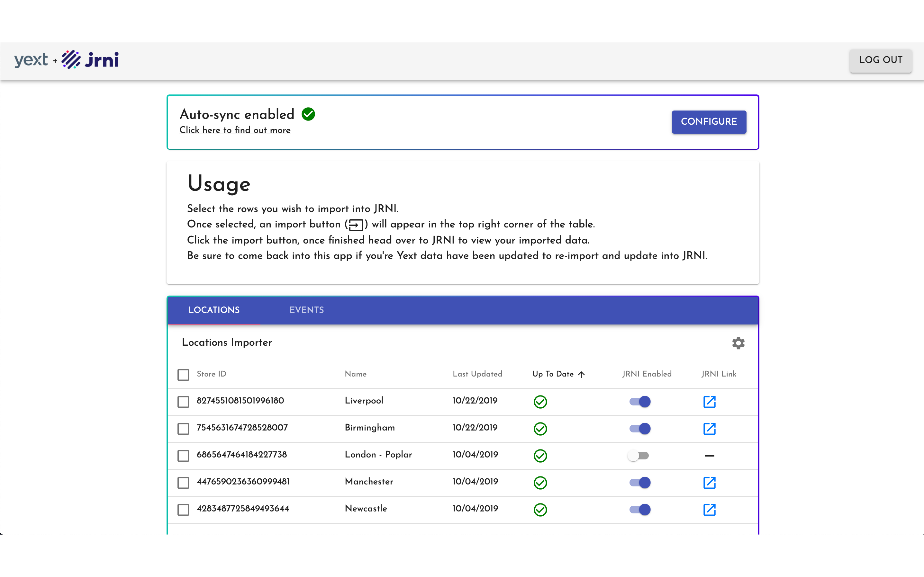
Task: Open 'Click here to find out more' link
Action: 235,130
